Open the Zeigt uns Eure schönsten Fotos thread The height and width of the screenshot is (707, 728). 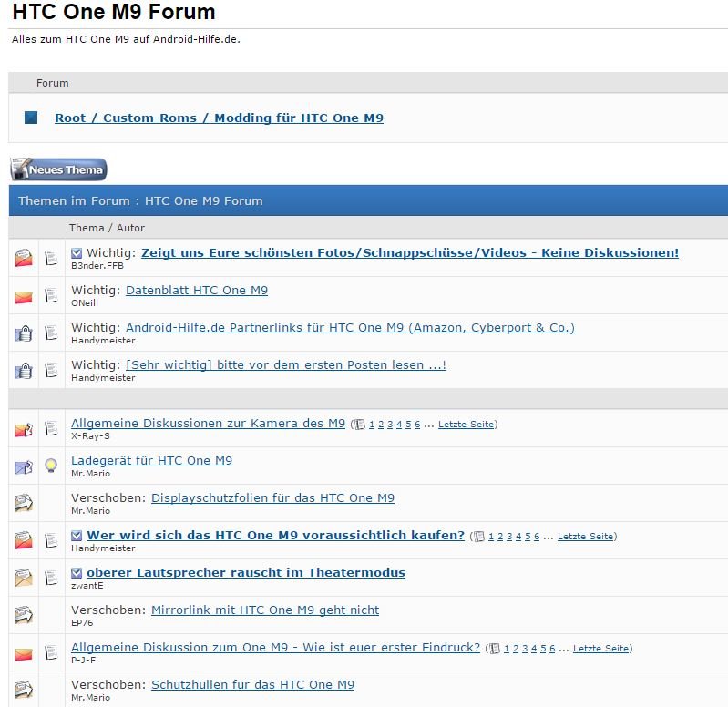tap(410, 252)
